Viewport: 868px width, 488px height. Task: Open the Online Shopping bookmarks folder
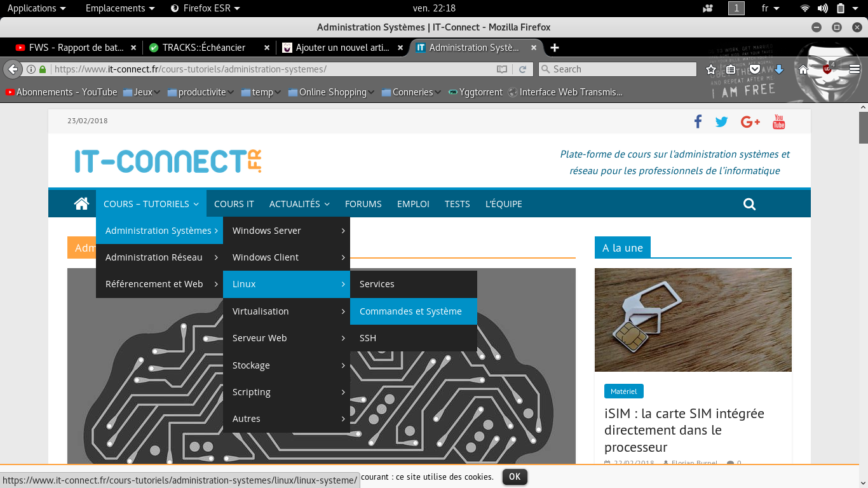332,92
